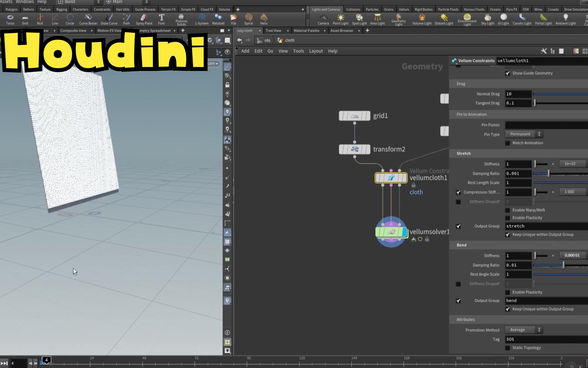Screen dimensions: 588x368
Task: Collapse the Drag section
Action: [461, 84]
